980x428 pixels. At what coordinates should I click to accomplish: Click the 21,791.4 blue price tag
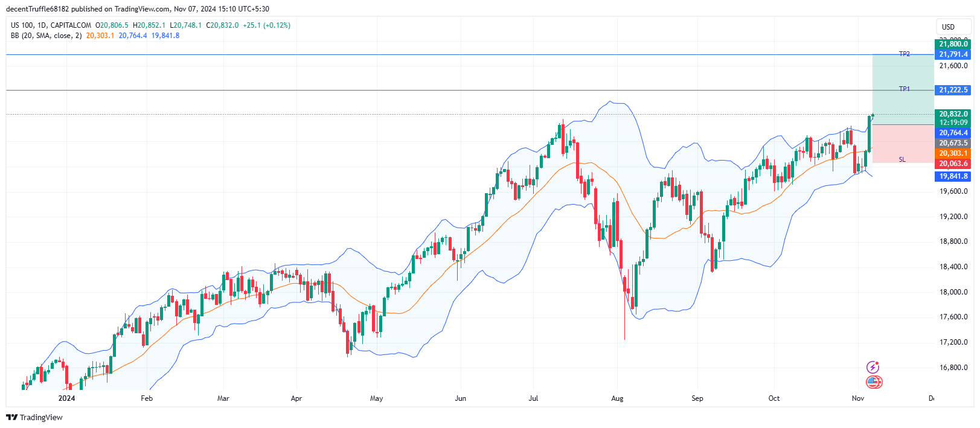[x=953, y=54]
